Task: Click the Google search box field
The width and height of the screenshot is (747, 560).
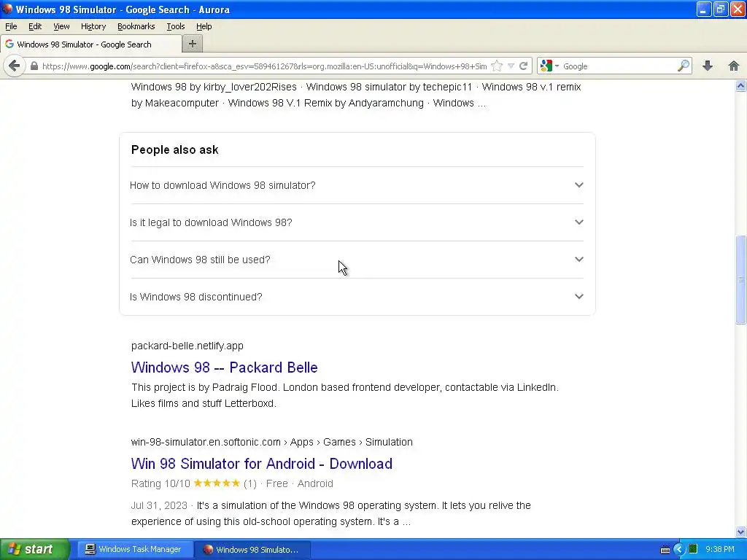Action: click(619, 66)
